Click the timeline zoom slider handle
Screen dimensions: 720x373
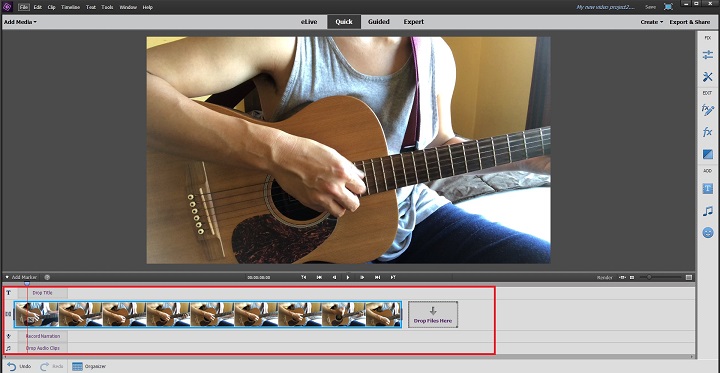click(x=649, y=277)
